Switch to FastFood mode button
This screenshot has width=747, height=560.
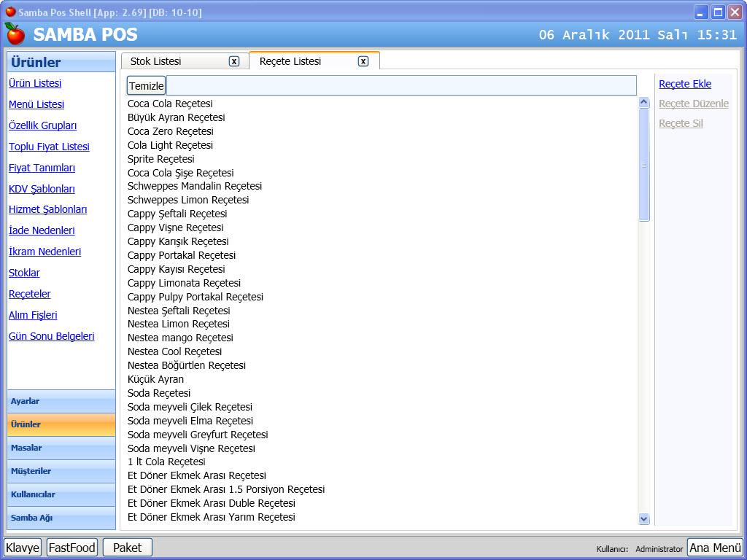click(72, 548)
